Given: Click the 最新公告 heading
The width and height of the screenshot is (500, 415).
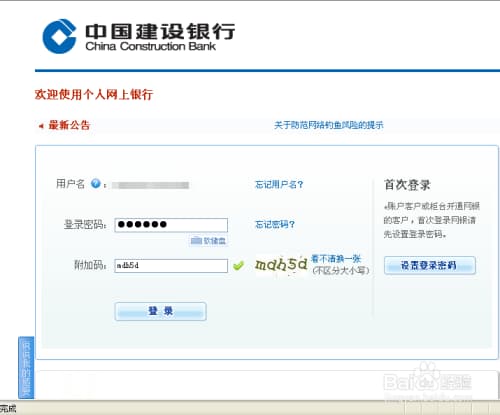Looking at the screenshot, I should click(69, 125).
